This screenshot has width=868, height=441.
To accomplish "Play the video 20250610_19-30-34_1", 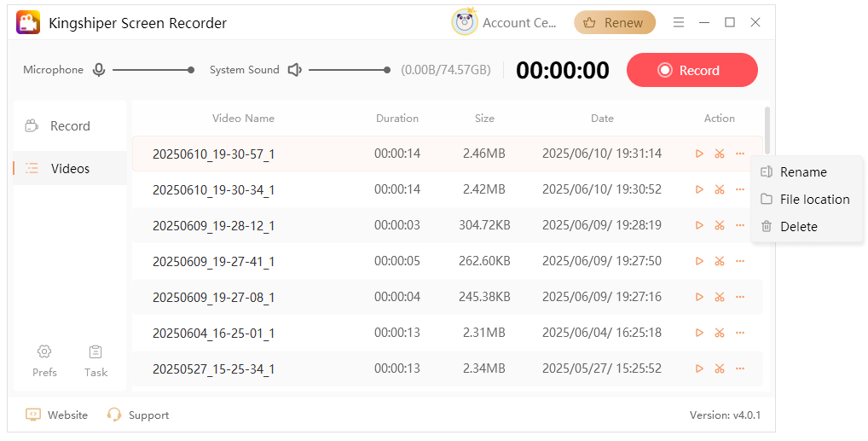I will (699, 189).
